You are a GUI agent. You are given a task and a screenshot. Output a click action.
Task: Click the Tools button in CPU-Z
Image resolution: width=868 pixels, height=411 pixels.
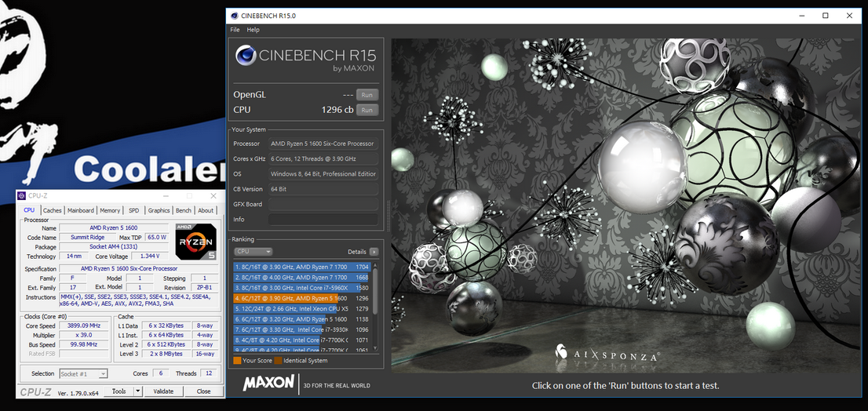pyautogui.click(x=119, y=391)
